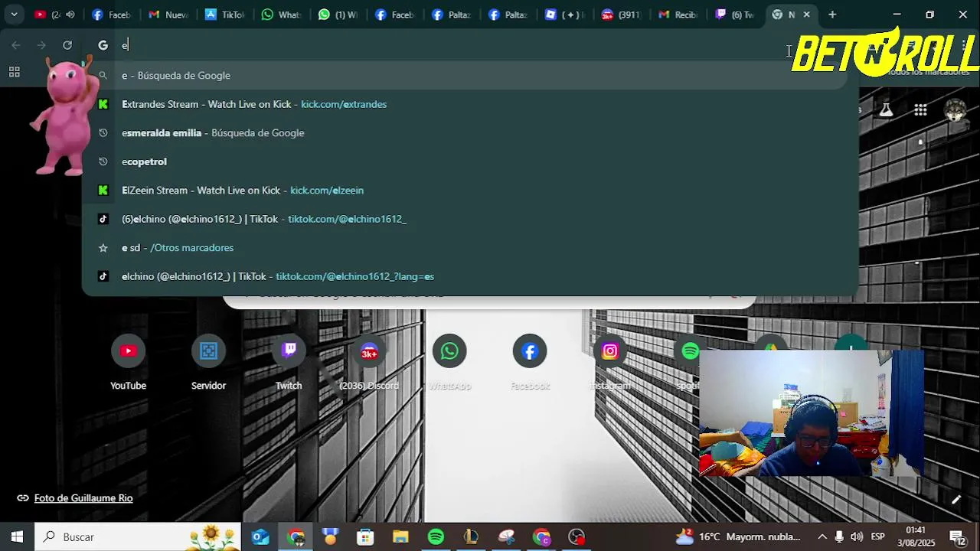Close the active New Tab tab
This screenshot has width=980, height=551.
pos(806,15)
